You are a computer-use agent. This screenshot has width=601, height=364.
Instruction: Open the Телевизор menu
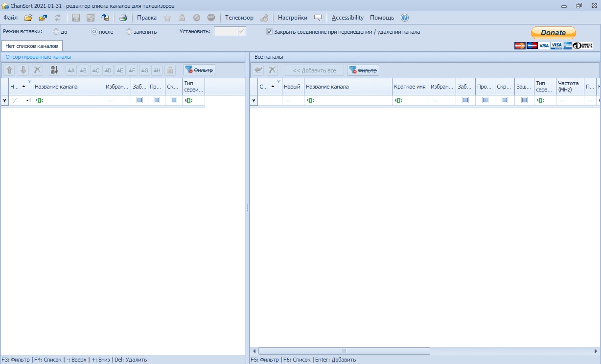click(239, 18)
